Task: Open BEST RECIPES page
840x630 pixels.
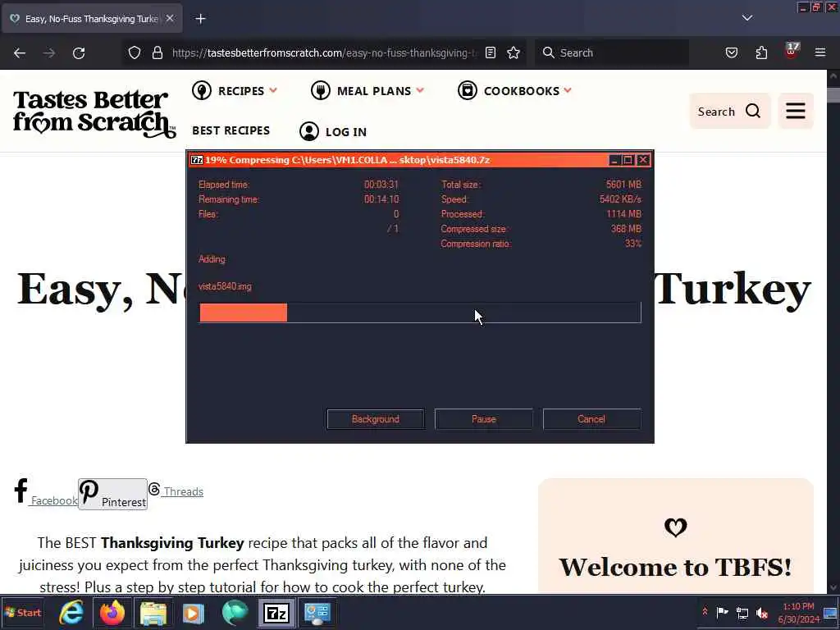Action: click(231, 130)
